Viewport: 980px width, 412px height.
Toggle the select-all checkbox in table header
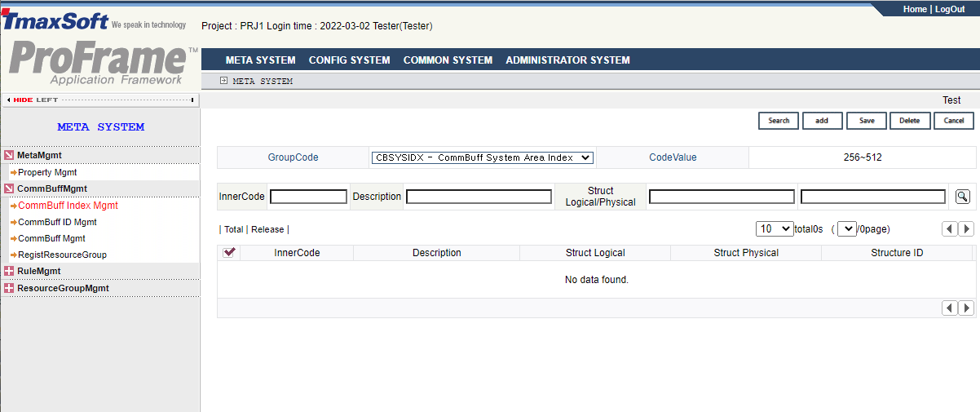229,253
